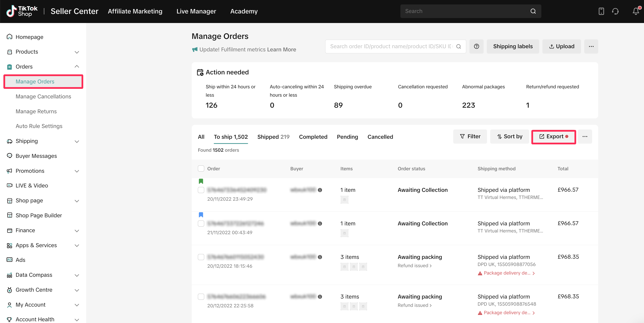Viewport: 644px width, 323px height.
Task: Click buyer info icon on first order
Action: 320,190
